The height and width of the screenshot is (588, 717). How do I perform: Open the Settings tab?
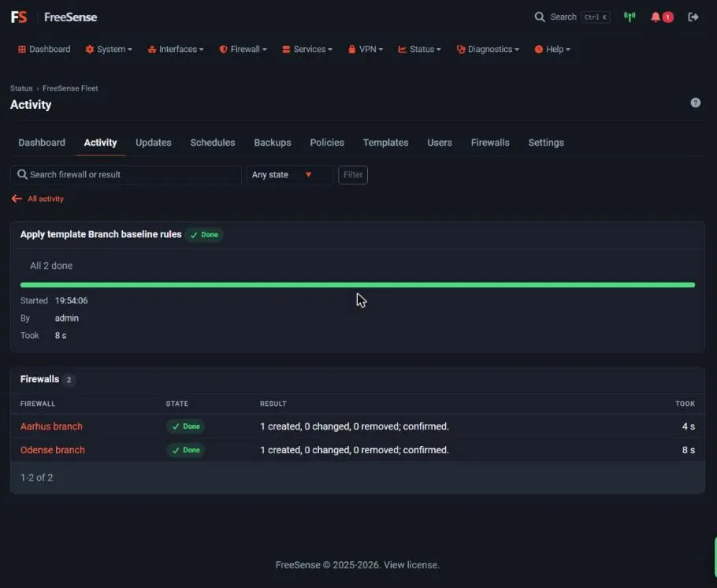coord(546,143)
